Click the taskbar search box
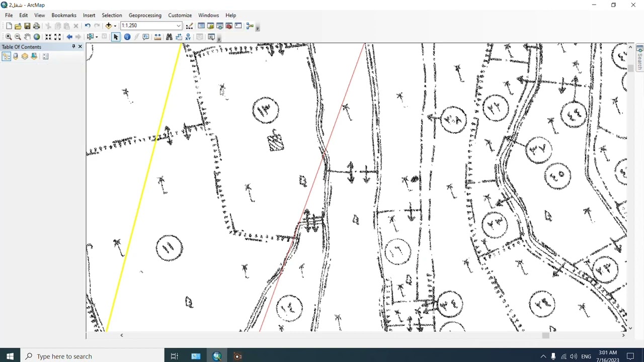The image size is (644, 362). pos(92,356)
